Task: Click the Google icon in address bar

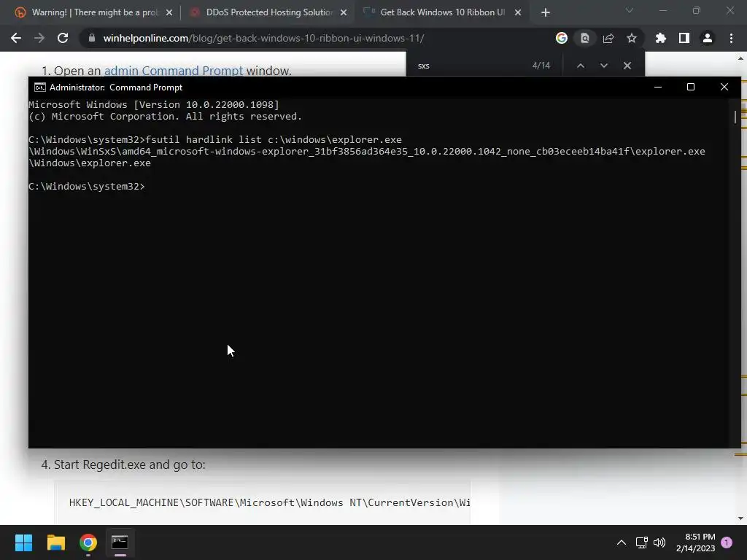Action: coord(562,38)
